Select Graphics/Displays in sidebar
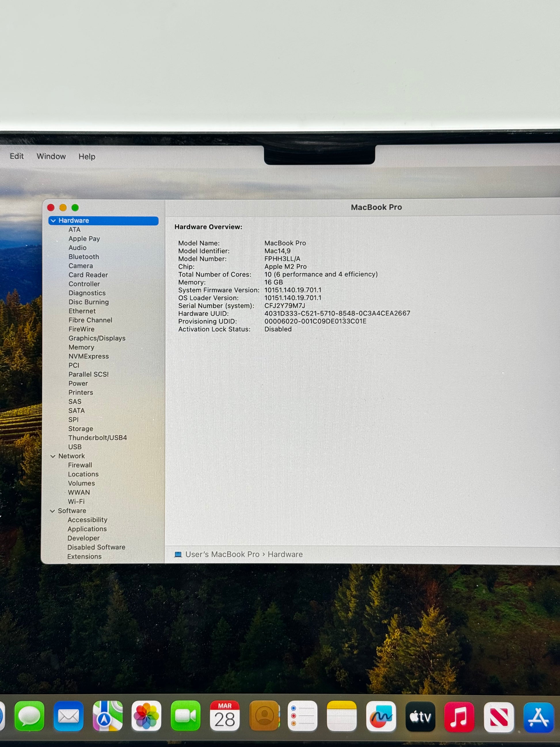The image size is (560, 747). pyautogui.click(x=97, y=338)
